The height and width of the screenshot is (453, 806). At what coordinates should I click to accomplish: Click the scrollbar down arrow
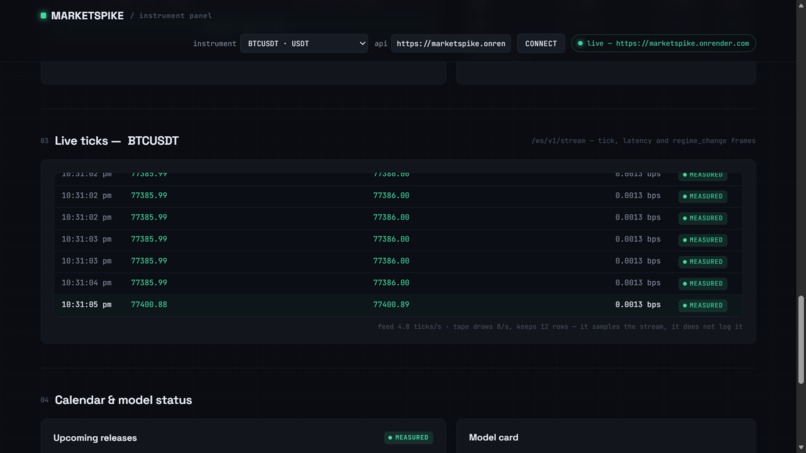pyautogui.click(x=801, y=448)
